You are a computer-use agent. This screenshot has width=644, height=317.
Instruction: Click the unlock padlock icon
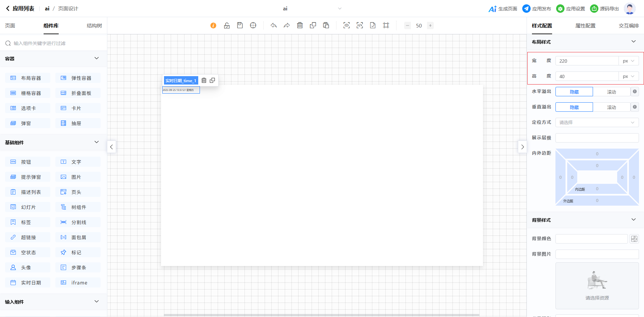pos(227,25)
